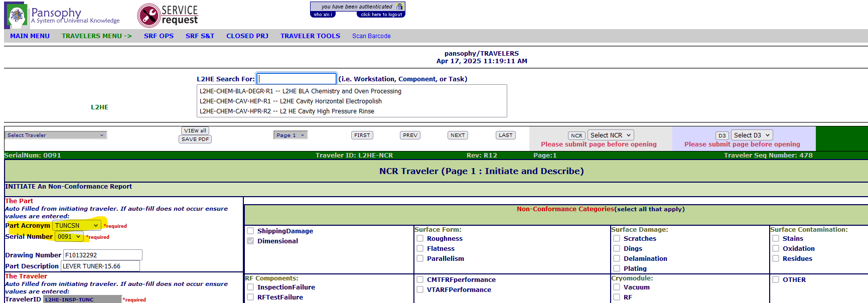Open the Service Request wrench icon
868x303 pixels.
point(149,16)
